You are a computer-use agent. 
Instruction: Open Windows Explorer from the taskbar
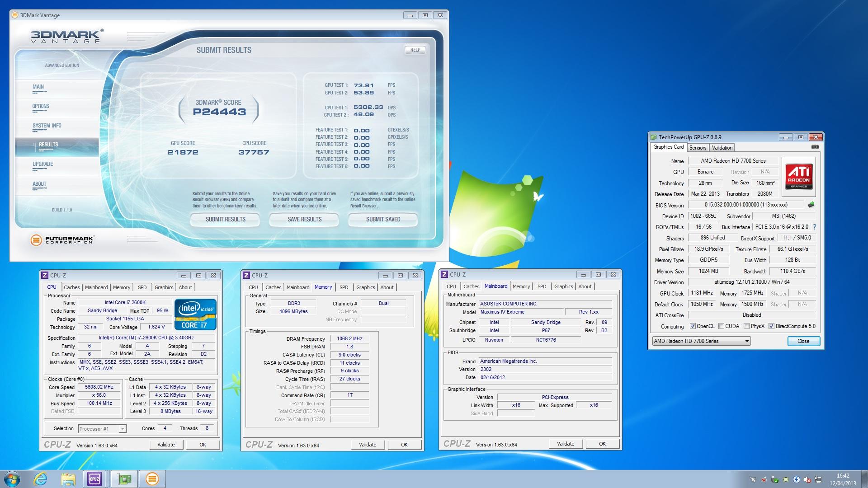[x=68, y=479]
